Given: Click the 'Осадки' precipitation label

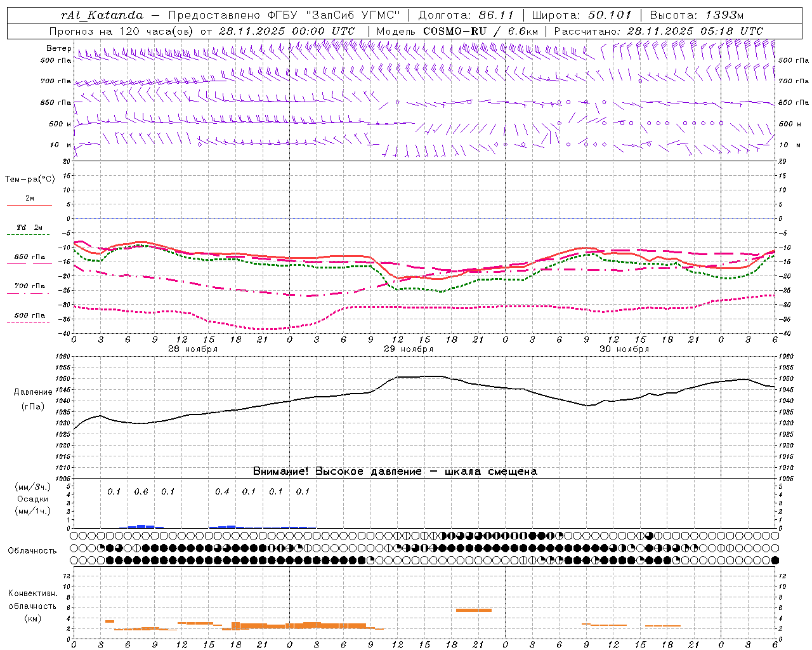Looking at the screenshot, I should point(33,499).
